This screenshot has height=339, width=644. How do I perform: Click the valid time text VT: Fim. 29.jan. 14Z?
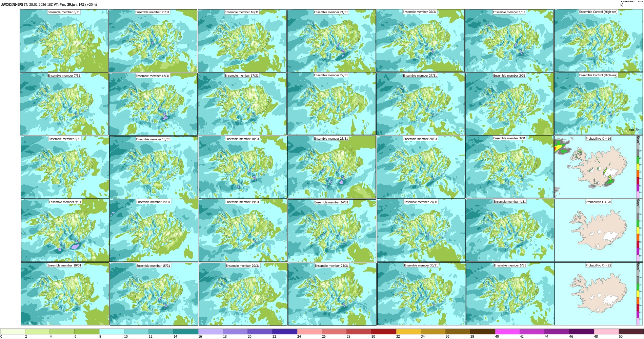click(69, 5)
